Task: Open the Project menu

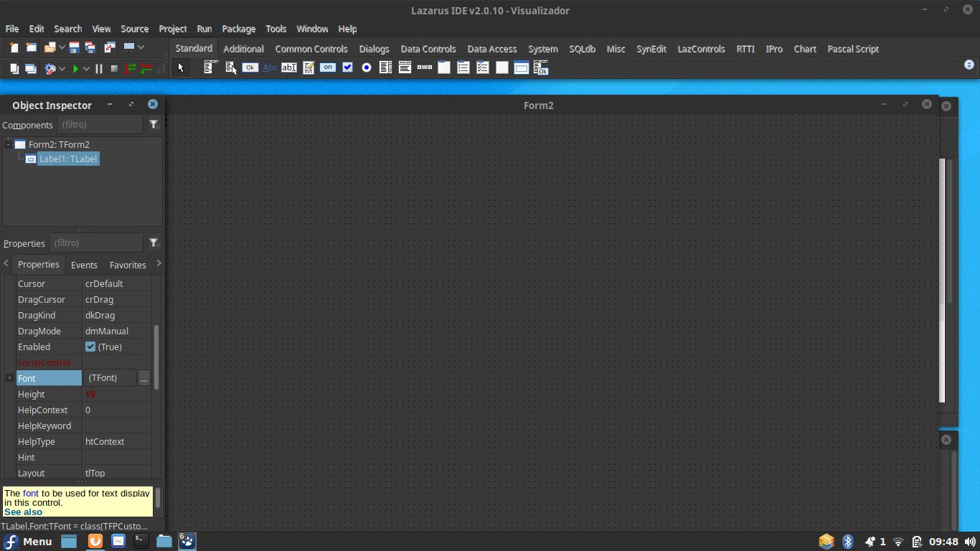Action: click(172, 29)
